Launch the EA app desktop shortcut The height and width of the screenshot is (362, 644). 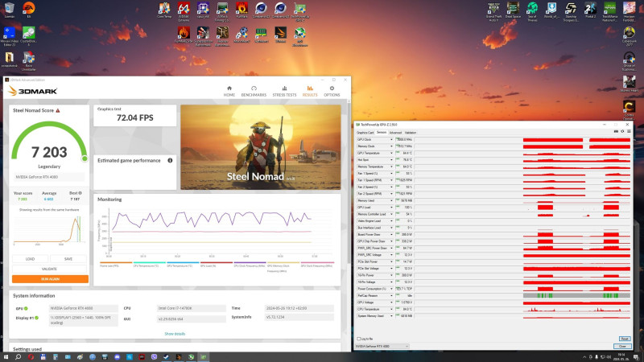[28, 10]
